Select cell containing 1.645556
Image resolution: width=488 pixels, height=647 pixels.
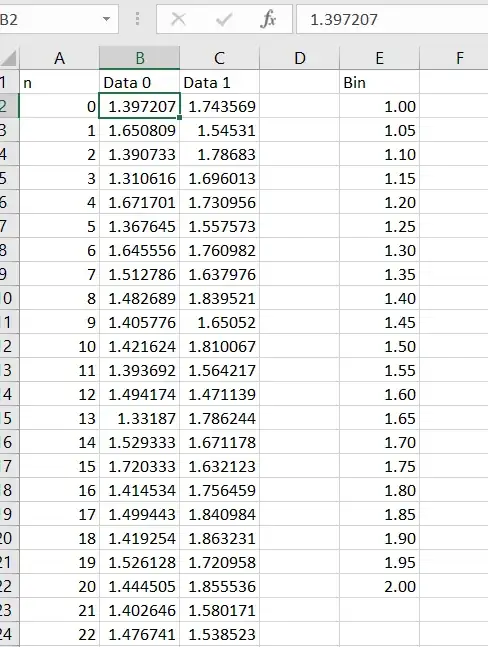coord(139,250)
